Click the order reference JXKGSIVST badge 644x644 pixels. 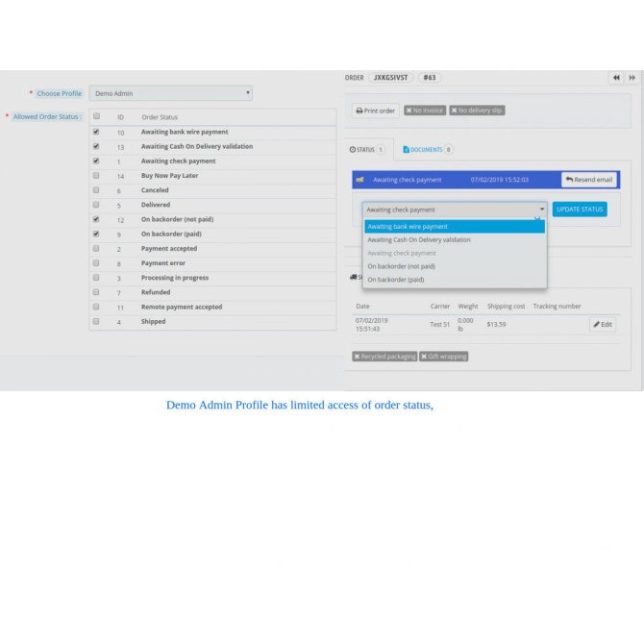[x=390, y=78]
